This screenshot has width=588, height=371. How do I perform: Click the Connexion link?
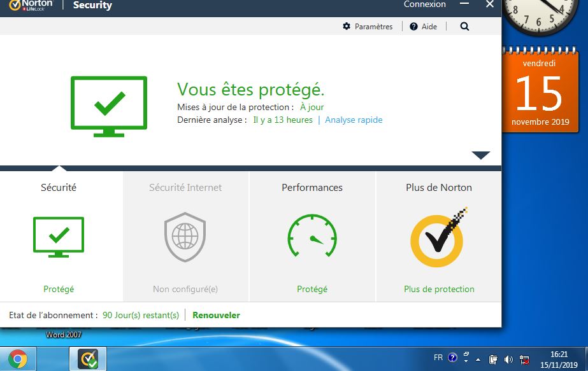pos(424,4)
